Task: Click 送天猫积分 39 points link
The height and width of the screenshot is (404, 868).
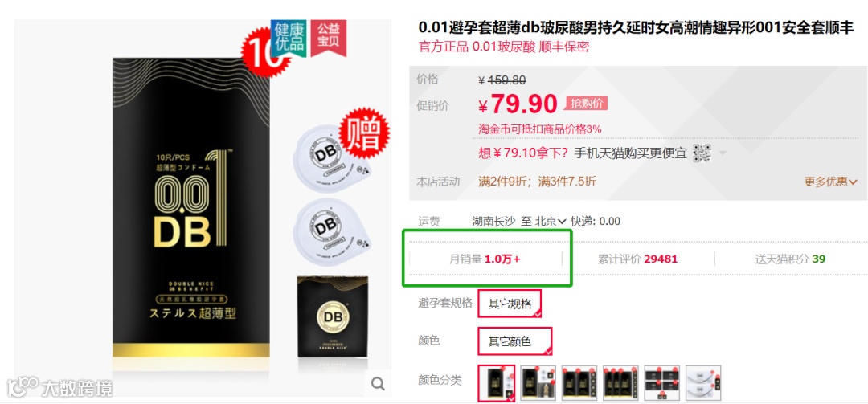Action: pyautogui.click(x=790, y=259)
